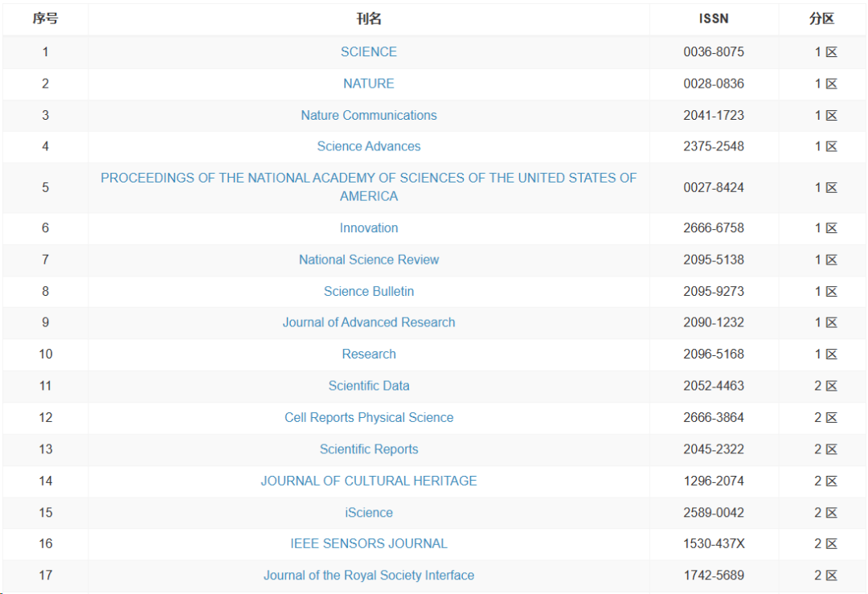
Task: Open Scientific Reports journal link
Action: coord(369,449)
